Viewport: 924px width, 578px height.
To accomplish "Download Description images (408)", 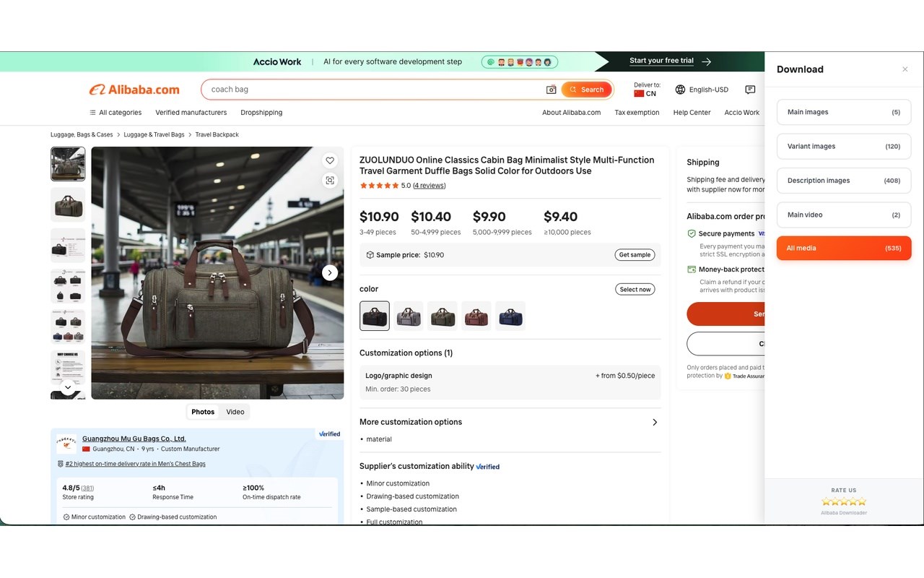I will pyautogui.click(x=844, y=181).
